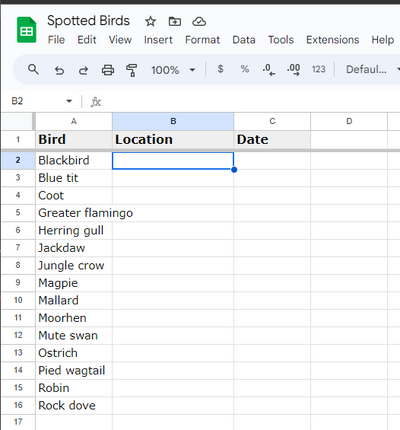Select column C header
Image resolution: width=400 pixels, height=430 pixels.
coord(272,121)
